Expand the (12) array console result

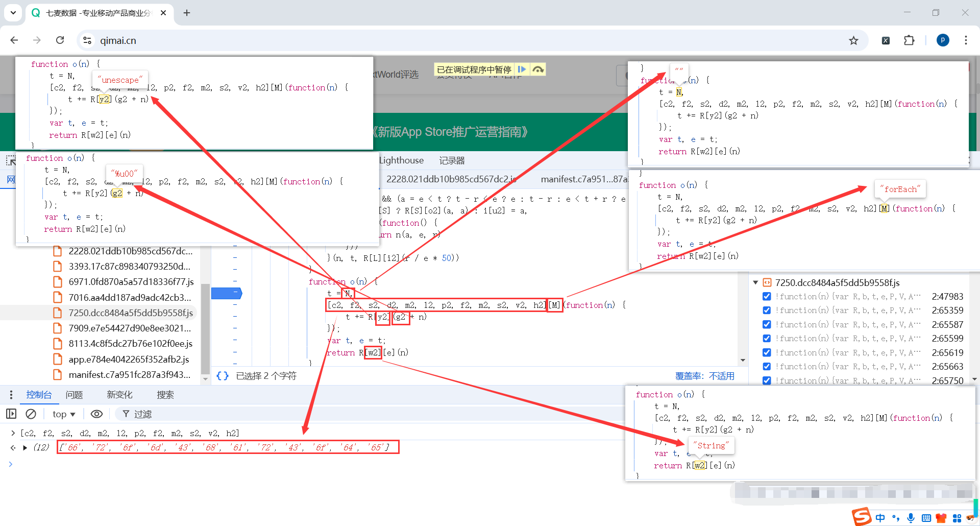[x=25, y=448]
